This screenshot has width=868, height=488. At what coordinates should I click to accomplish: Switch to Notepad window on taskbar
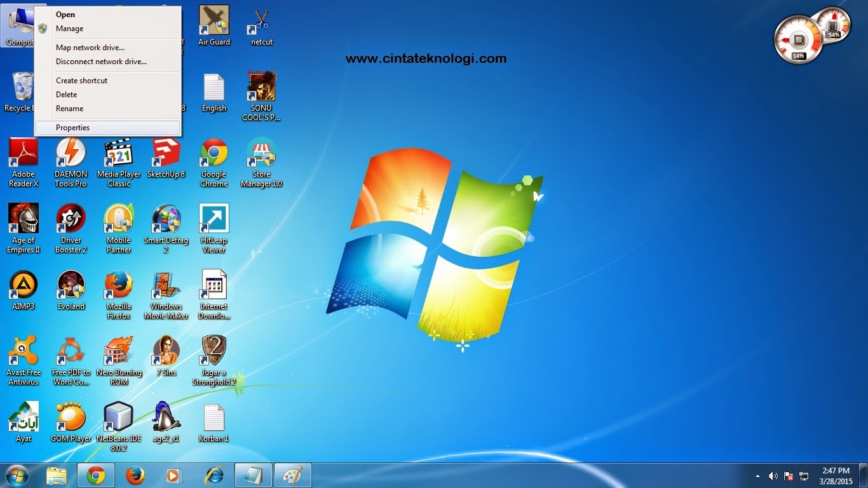tap(254, 475)
